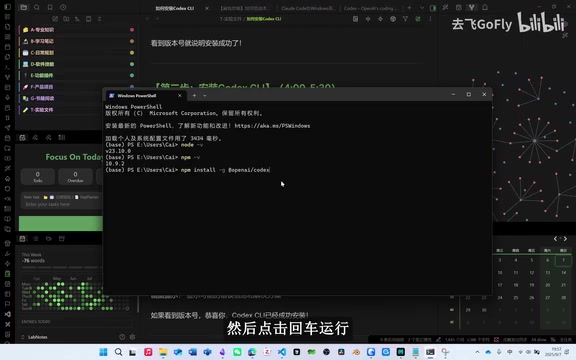576x360 pixels.
Task: Click the yellow dot beside C-日常规划
Action: click(132, 53)
